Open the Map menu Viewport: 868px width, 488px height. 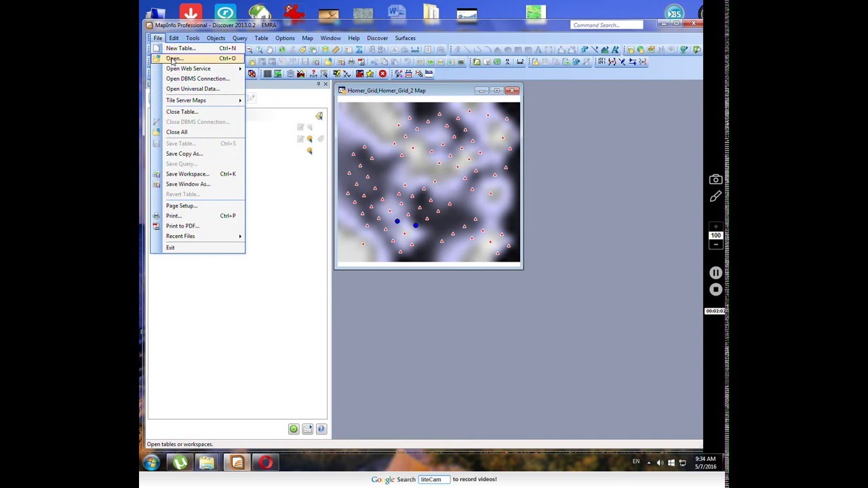307,38
